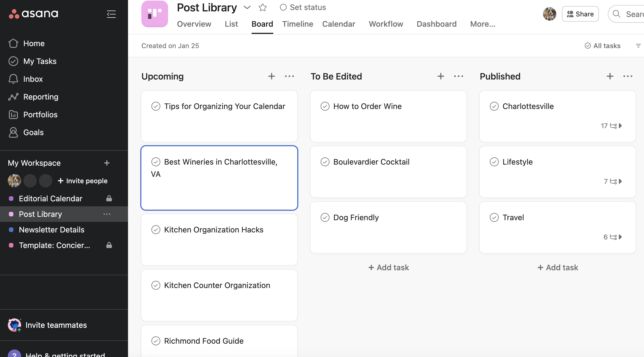Star the Post Library project as favorite

[x=262, y=8]
